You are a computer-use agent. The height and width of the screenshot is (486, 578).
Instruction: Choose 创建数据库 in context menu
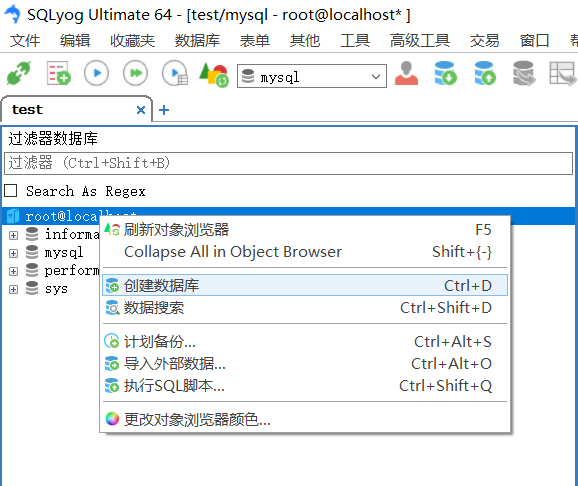(x=305, y=285)
